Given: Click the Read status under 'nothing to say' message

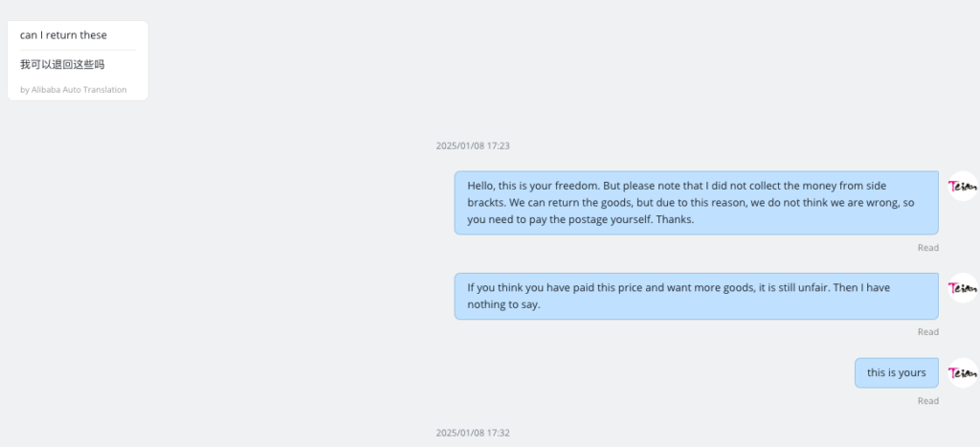Looking at the screenshot, I should pos(928,332).
